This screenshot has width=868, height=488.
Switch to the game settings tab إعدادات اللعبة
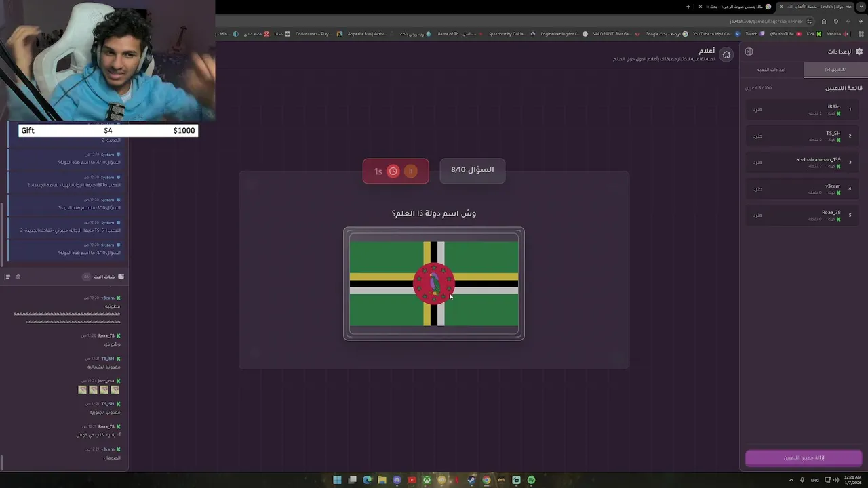[772, 70]
